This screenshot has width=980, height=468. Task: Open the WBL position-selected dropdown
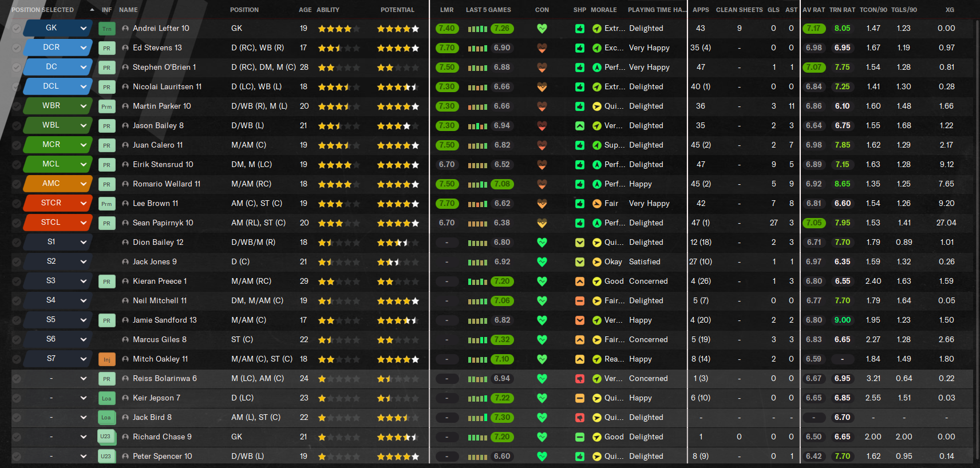[58, 125]
